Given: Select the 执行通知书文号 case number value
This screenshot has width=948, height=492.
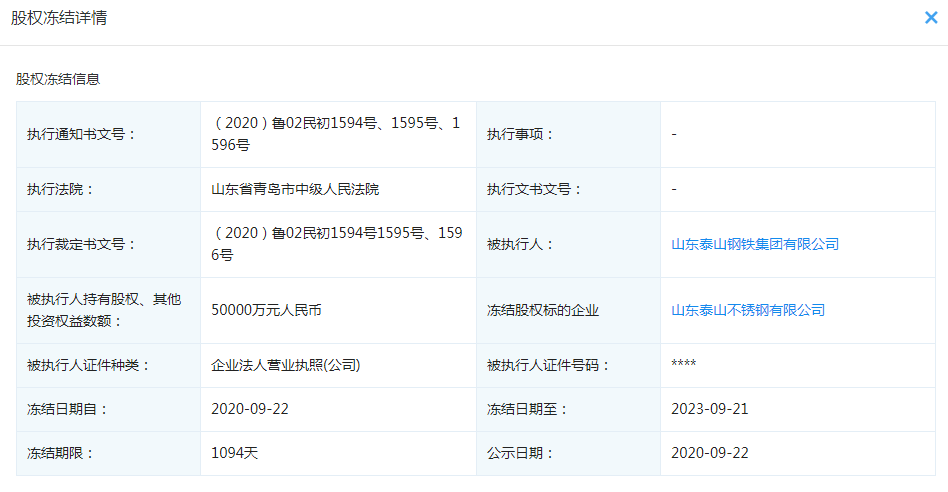Looking at the screenshot, I should point(336,134).
